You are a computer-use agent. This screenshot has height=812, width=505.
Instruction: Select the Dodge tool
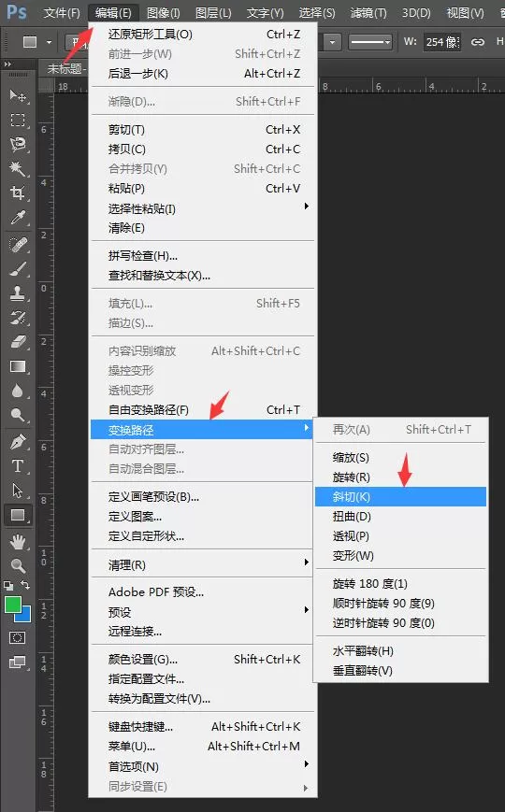coord(18,415)
